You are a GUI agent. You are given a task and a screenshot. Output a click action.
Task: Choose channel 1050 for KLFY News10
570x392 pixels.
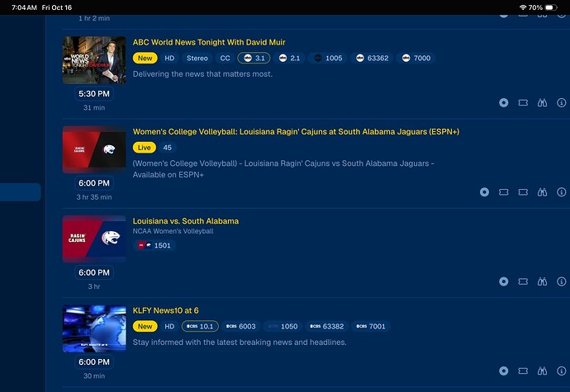(283, 326)
